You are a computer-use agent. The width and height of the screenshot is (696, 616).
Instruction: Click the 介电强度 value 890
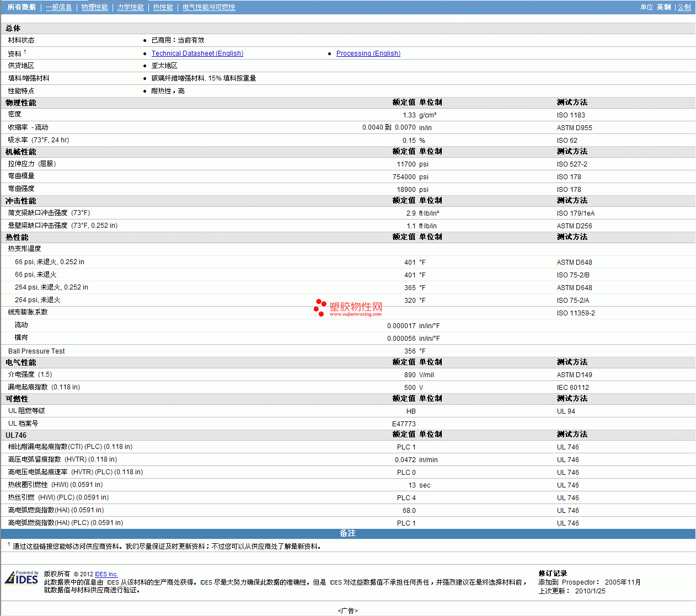point(410,375)
